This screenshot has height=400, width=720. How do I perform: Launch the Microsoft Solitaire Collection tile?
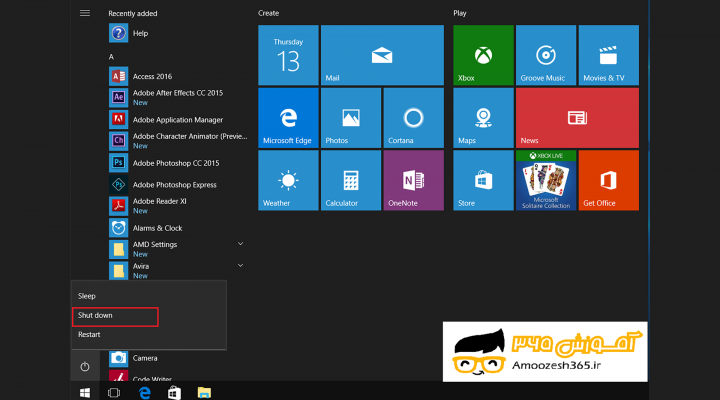546,180
